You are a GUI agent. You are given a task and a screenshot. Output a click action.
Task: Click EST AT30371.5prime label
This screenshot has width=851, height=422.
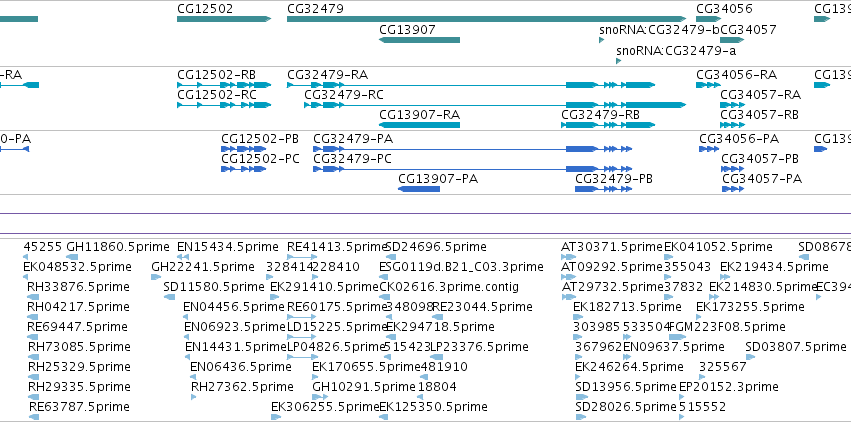point(612,247)
